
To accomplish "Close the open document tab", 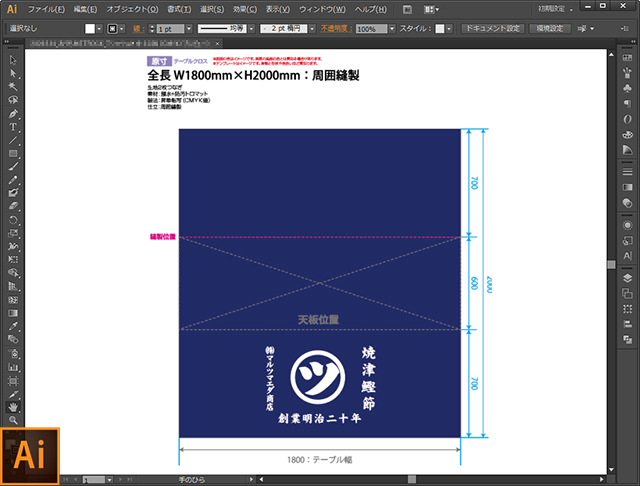I will coord(217,43).
